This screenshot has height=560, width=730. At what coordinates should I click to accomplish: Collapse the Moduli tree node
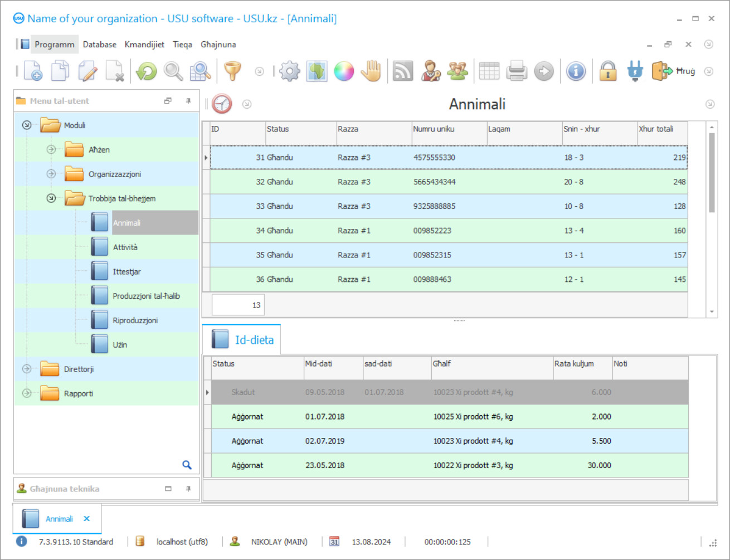(27, 125)
